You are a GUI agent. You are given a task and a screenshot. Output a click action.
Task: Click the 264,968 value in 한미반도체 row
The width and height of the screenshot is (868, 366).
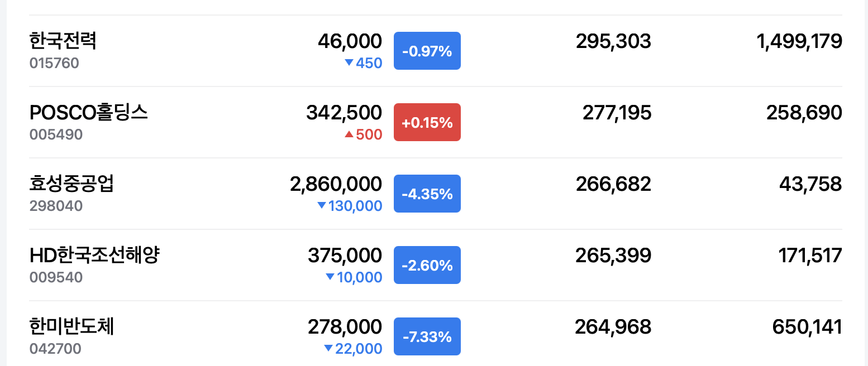tap(613, 327)
